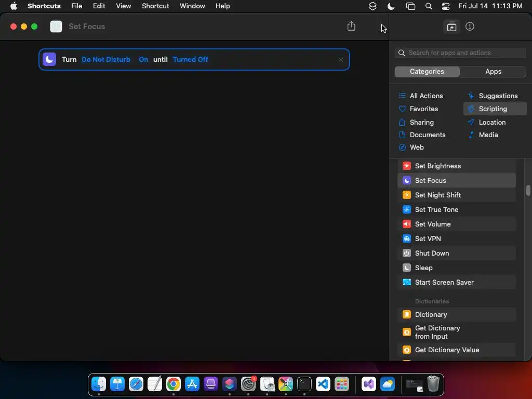Open the shortcut details info icon
Image resolution: width=532 pixels, height=399 pixels.
470,26
